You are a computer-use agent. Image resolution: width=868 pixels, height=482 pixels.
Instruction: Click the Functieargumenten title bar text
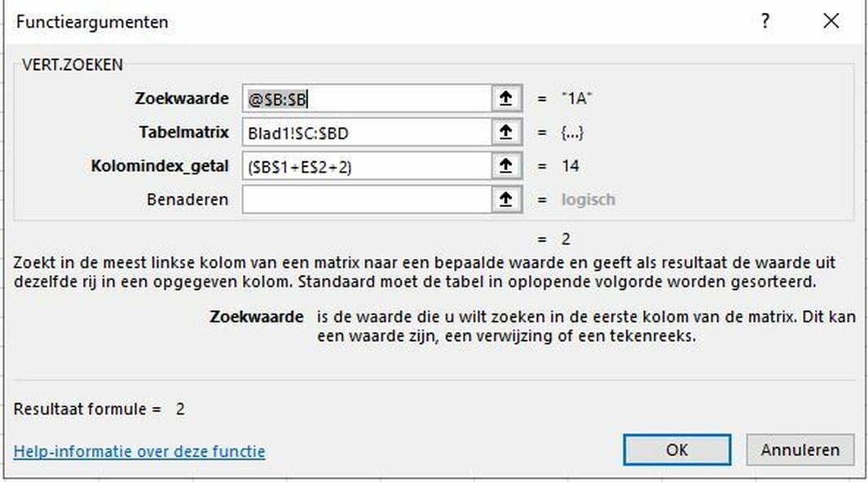(x=92, y=22)
